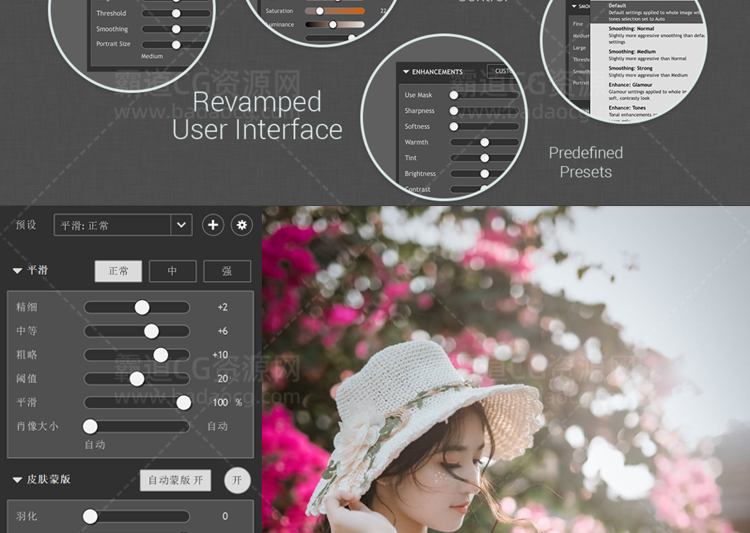
Task: Click the Revamped User Interface heading
Action: [x=257, y=116]
